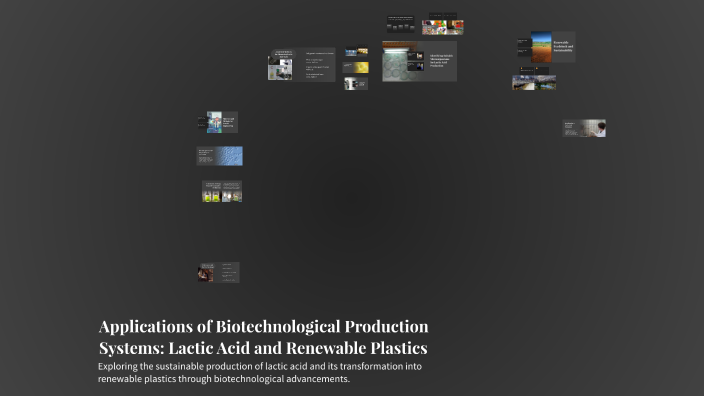Open the dark slide with five small boxes
This screenshot has height=396, width=704.
tap(400, 24)
